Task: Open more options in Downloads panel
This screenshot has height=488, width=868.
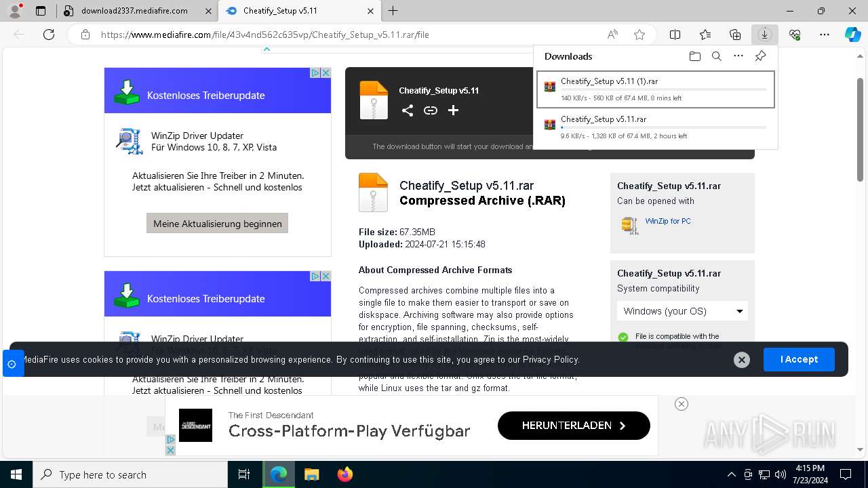Action: (x=738, y=56)
